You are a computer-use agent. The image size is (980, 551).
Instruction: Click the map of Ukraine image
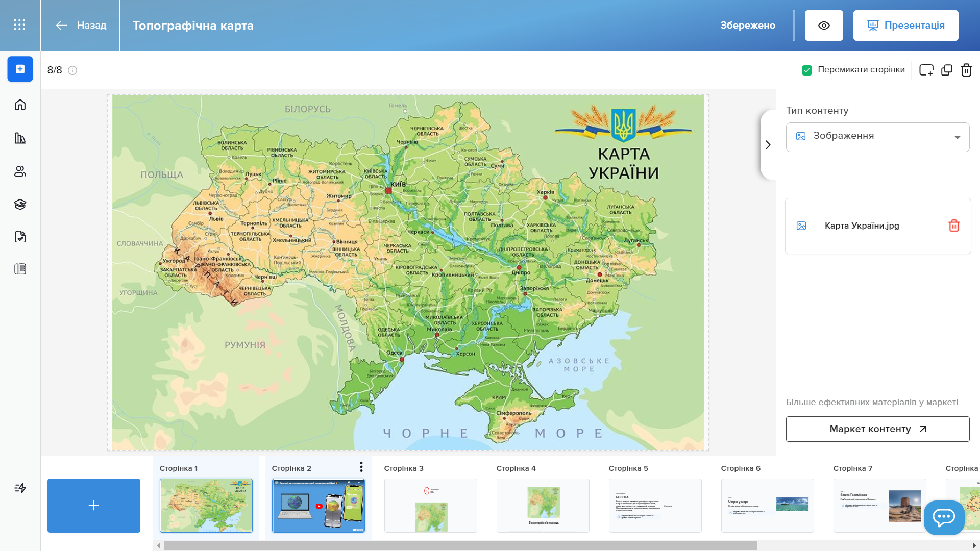tap(408, 272)
